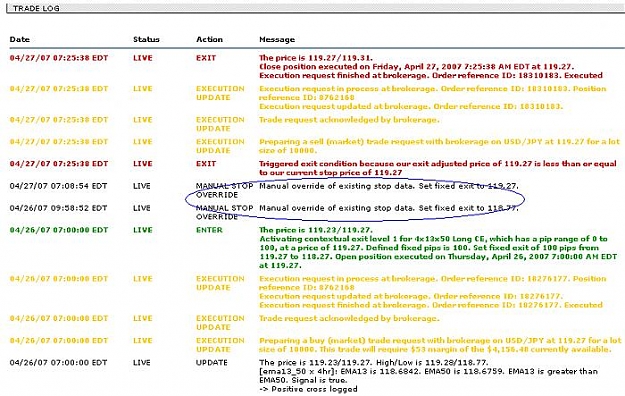Viewport: 625px width, 396px height.
Task: Click message 'The price is 119.27/119.31.'
Action: pyautogui.click(x=316, y=58)
